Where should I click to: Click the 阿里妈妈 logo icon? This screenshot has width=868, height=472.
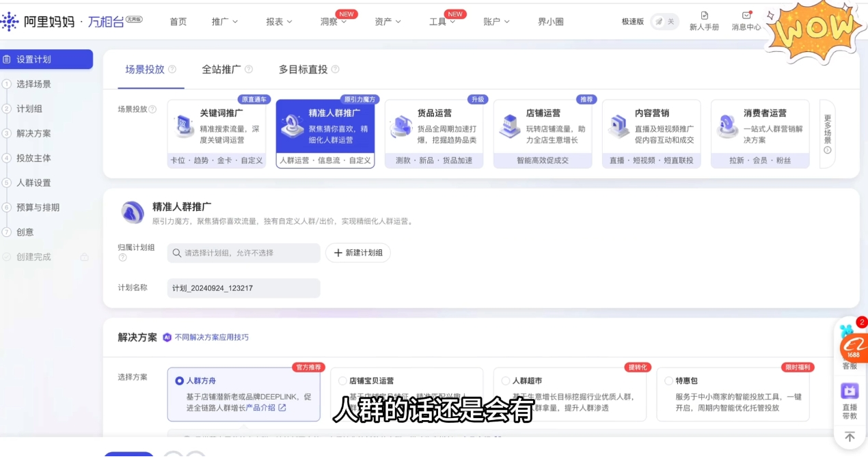[10, 21]
